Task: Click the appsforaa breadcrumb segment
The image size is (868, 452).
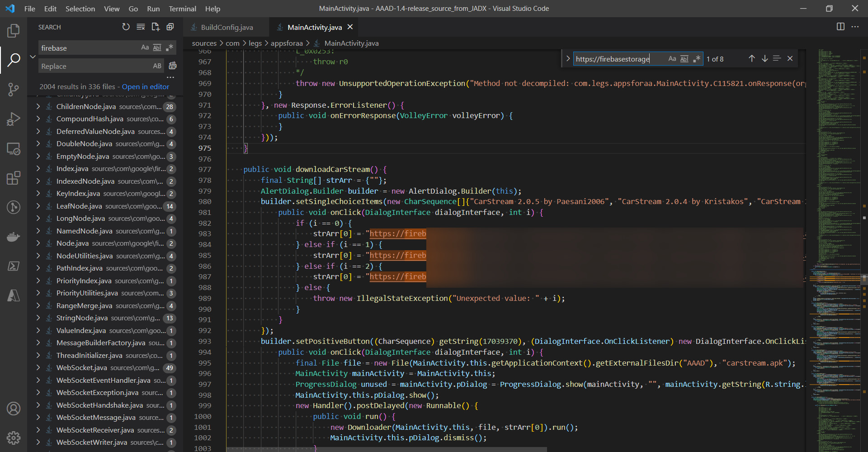Action: coord(287,43)
